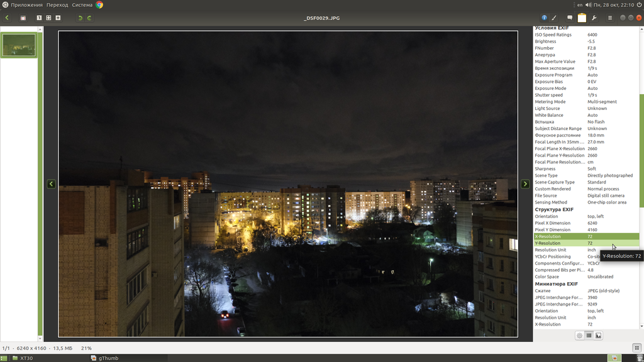644x362 pixels.
Task: Rotate image right with green arrow
Action: pos(89,18)
